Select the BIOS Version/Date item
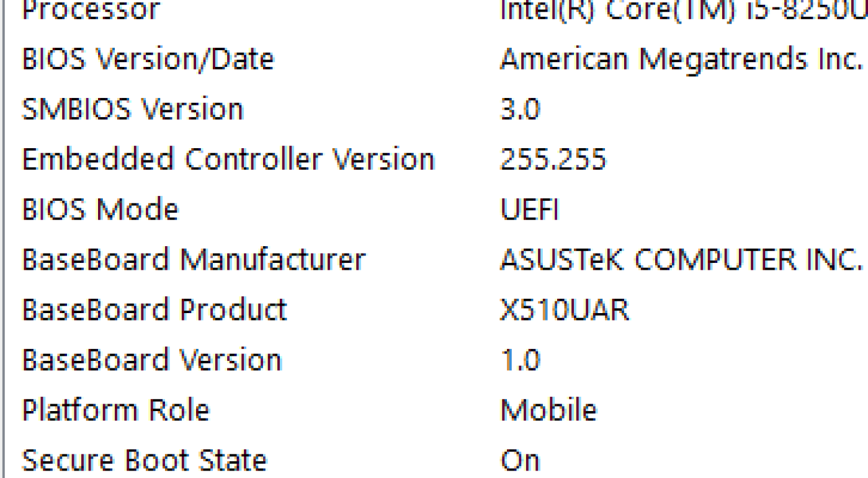This screenshot has width=868, height=478. (x=148, y=60)
